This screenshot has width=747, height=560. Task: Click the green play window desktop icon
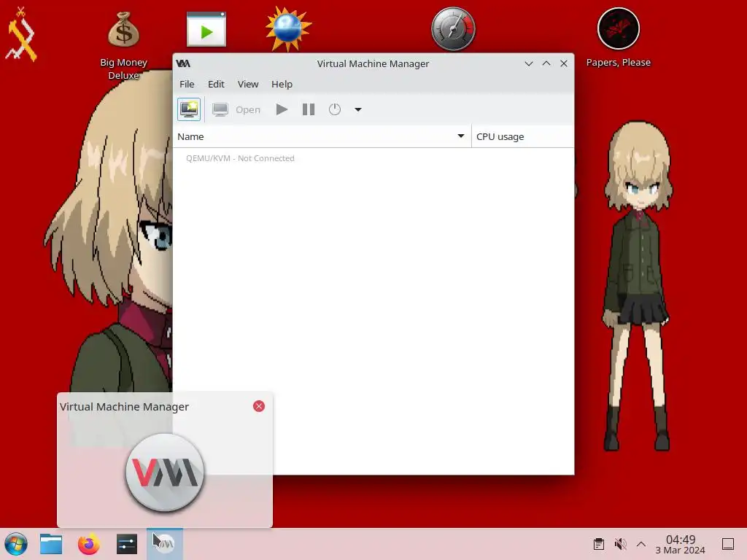coord(206,29)
